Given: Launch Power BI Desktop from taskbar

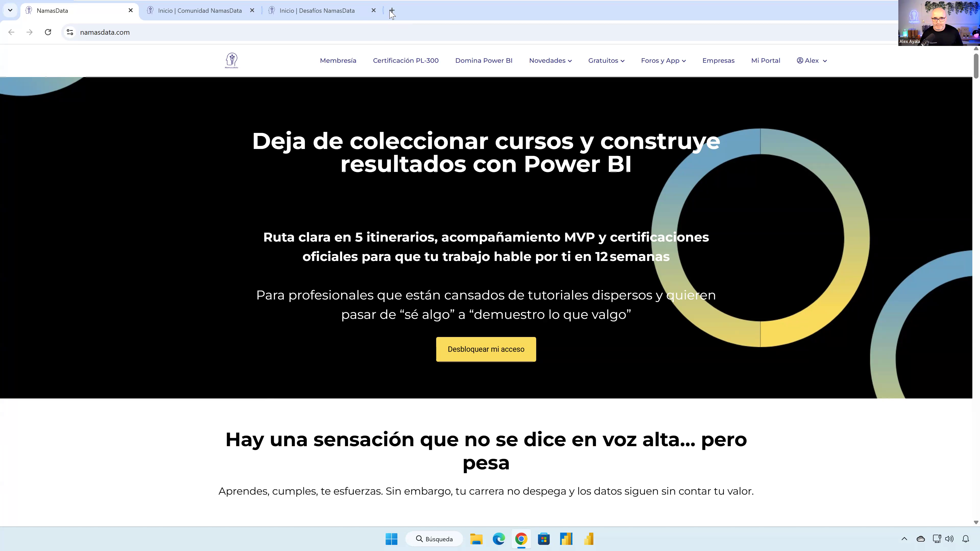Looking at the screenshot, I should pos(589,539).
